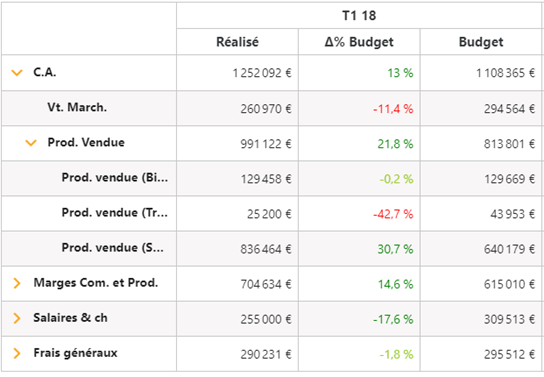Select the Vt. March. row label
Viewport: 544px width, 377px height.
[x=77, y=107]
